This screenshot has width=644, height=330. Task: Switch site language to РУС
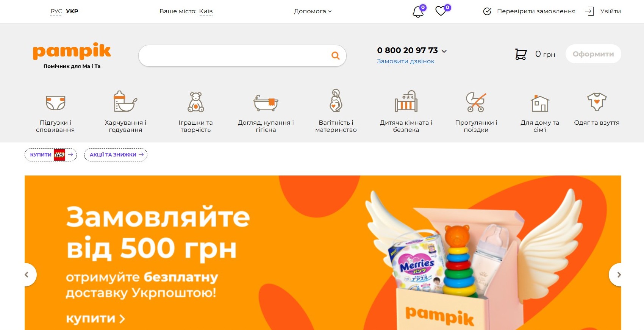(56, 11)
